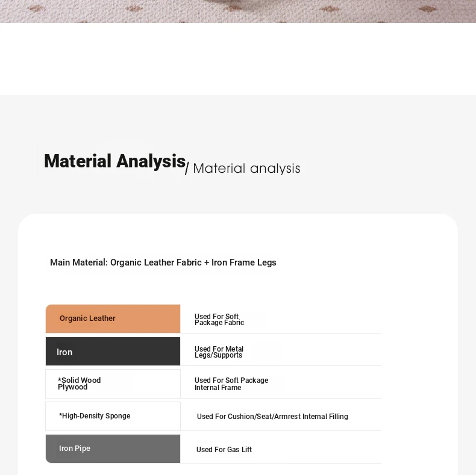This screenshot has height=475, width=476.
Task: Click the asterisk before Solid Wood
Action: (x=60, y=379)
